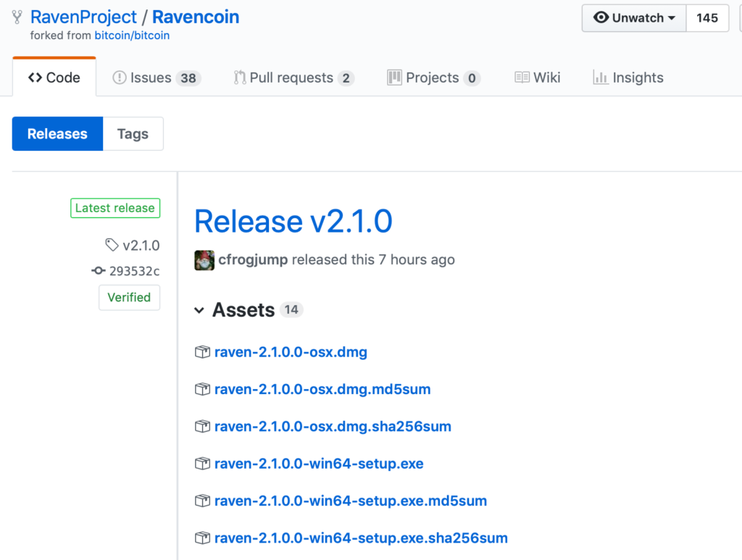The image size is (742, 560).
Task: Open the Projects tab
Action: pyautogui.click(x=433, y=78)
